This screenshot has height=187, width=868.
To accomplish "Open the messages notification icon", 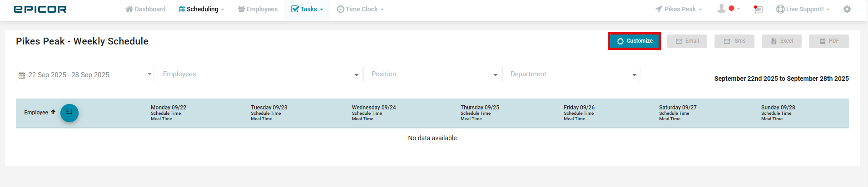I will (x=758, y=9).
